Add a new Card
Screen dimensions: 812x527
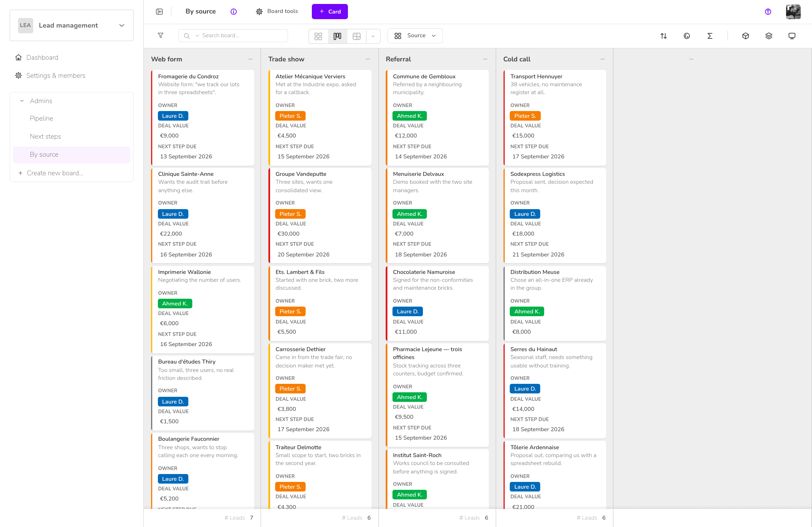[330, 12]
